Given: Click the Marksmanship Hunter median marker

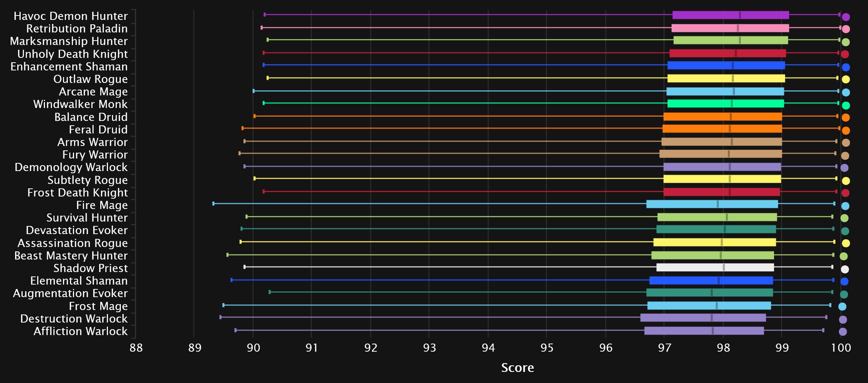Looking at the screenshot, I should [740, 40].
